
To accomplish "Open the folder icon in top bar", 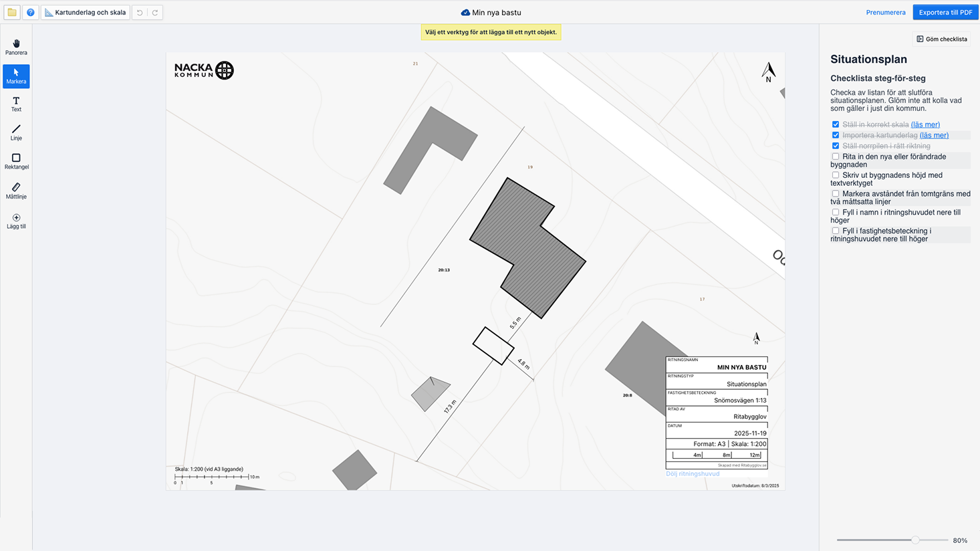I will pos(12,12).
